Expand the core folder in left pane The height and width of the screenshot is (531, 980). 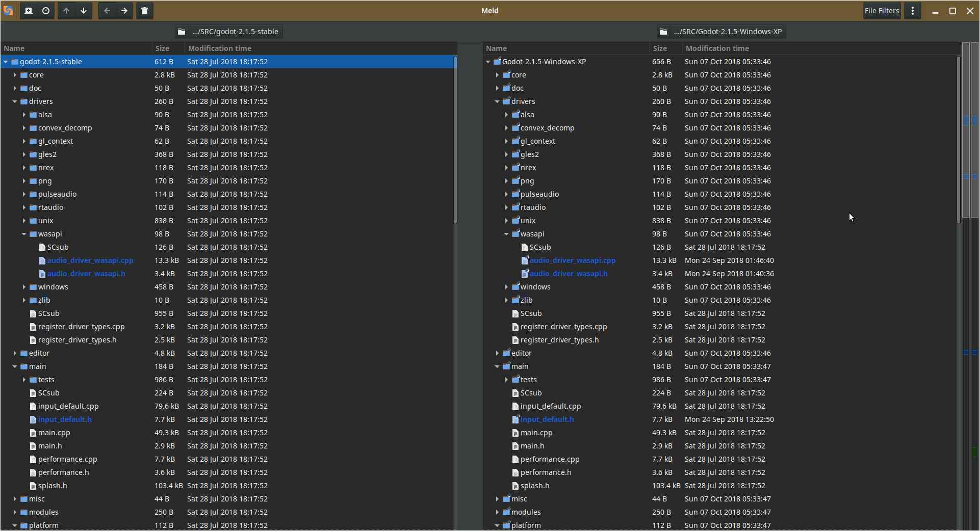(x=15, y=75)
